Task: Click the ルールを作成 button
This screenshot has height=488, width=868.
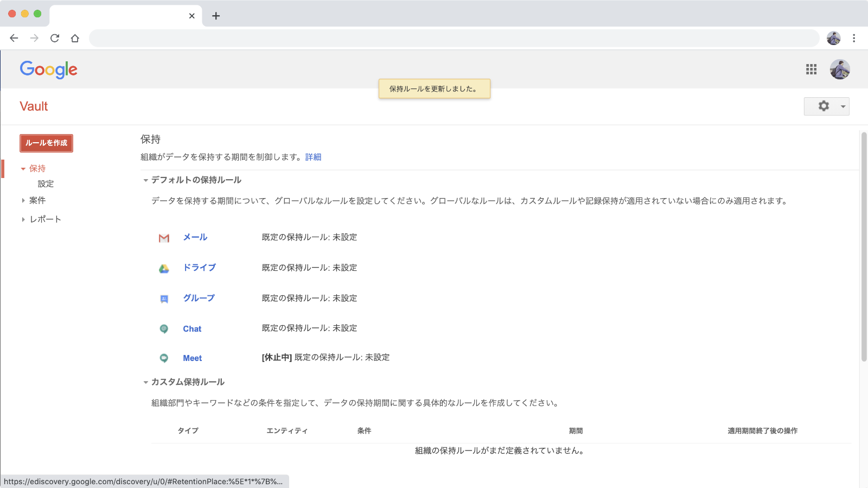Action: [x=46, y=143]
